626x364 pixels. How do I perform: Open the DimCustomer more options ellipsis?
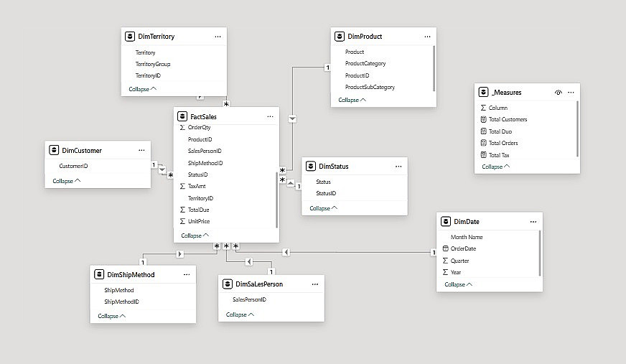tap(141, 150)
